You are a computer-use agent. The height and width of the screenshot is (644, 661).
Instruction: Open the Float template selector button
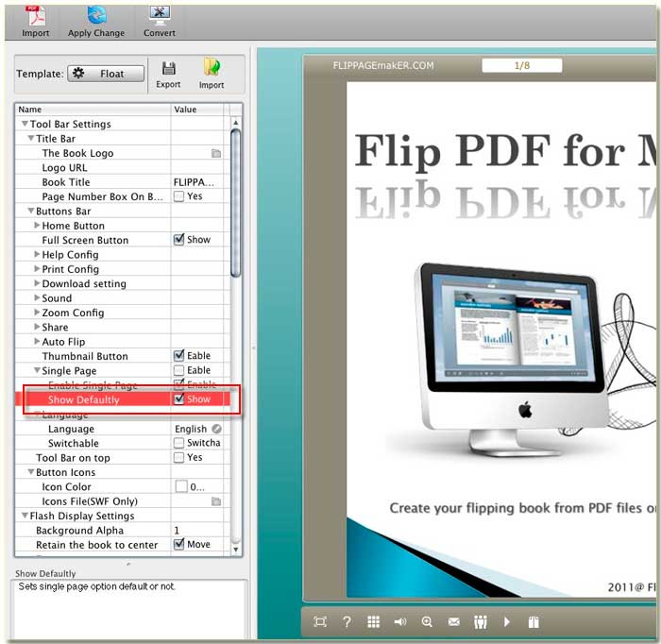click(x=106, y=74)
